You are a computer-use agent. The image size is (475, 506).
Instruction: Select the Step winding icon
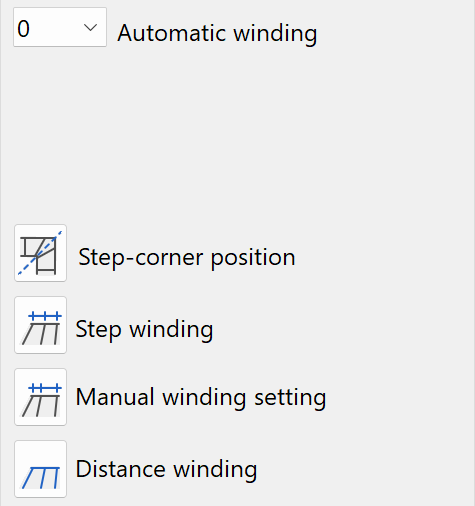pyautogui.click(x=40, y=325)
